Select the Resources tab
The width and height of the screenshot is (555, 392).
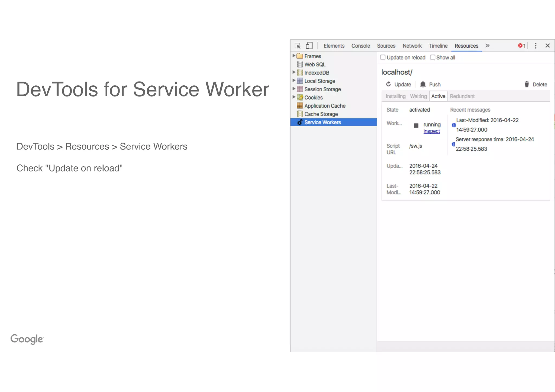pos(466,46)
